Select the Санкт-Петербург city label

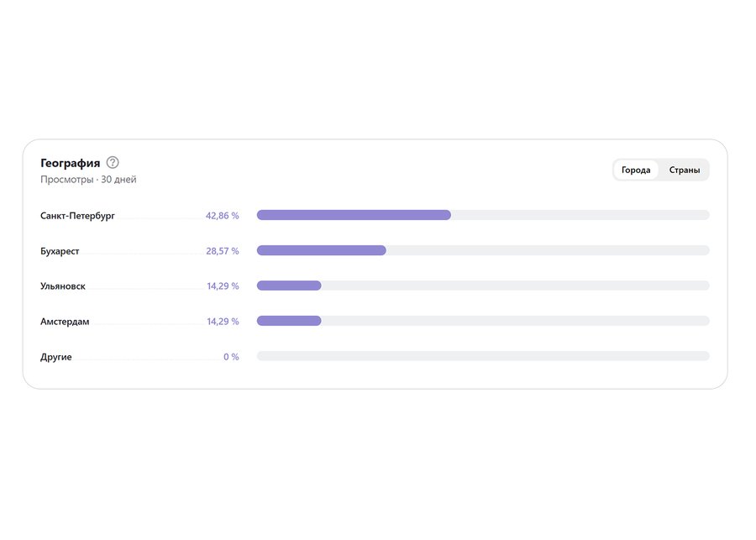pos(77,216)
